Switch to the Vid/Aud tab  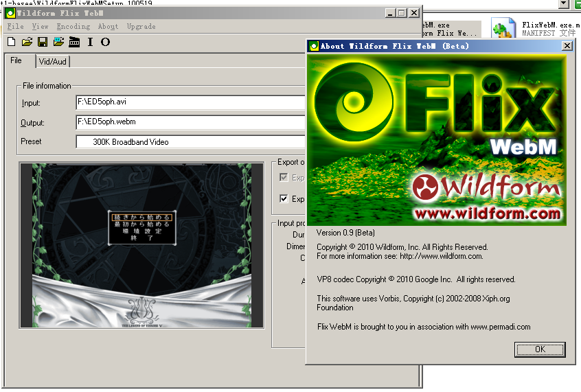click(x=53, y=61)
